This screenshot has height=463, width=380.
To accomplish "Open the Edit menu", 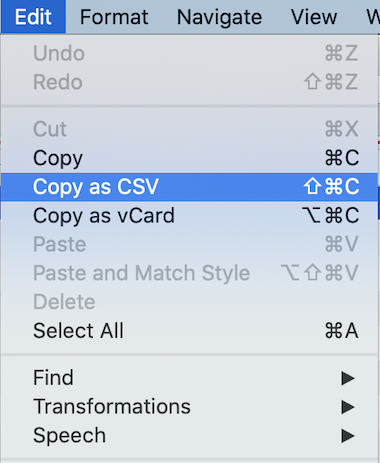I will coord(33,17).
